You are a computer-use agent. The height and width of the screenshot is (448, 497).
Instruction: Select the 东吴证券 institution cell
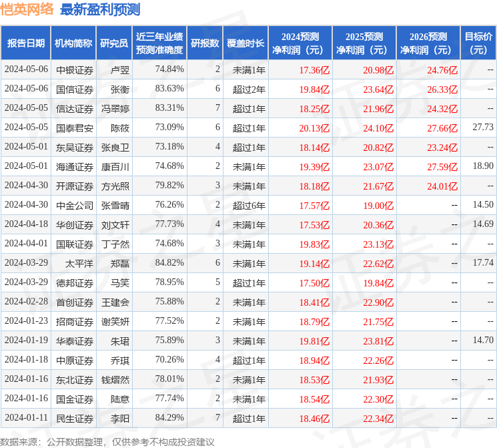(75, 148)
